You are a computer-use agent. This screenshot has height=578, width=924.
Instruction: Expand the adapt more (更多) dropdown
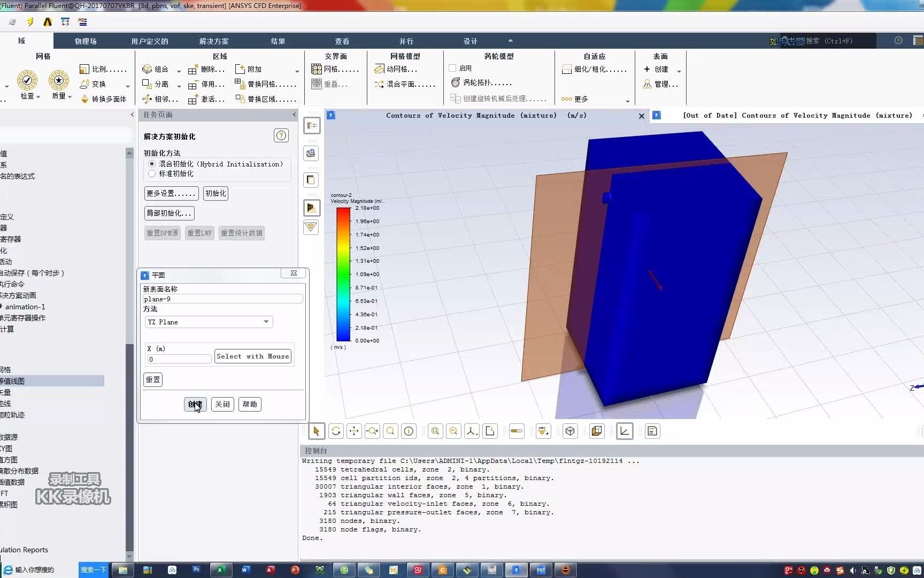coord(627,100)
